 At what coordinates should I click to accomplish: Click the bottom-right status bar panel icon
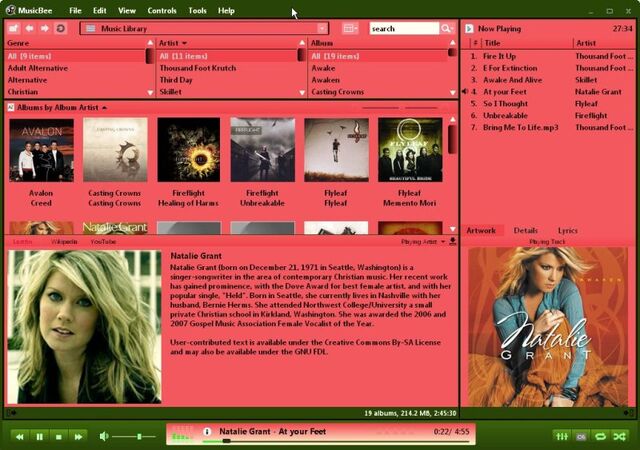(x=629, y=413)
